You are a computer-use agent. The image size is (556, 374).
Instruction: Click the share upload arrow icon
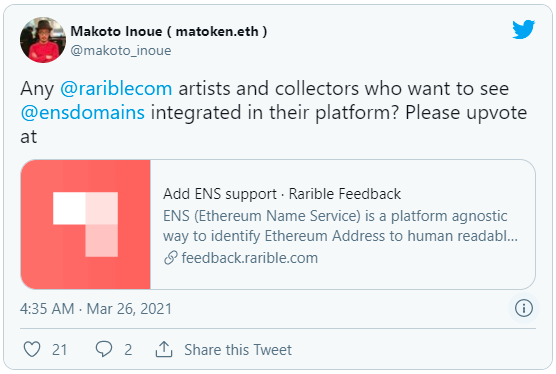pos(164,349)
